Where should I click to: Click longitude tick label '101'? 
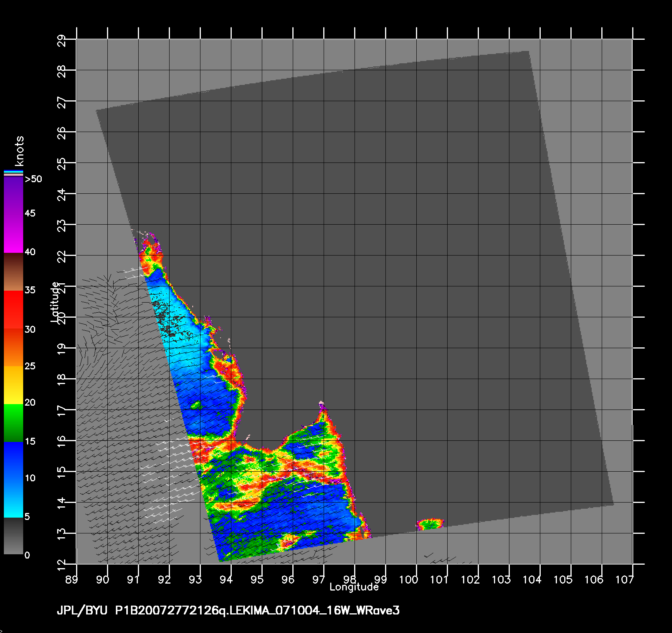point(439,579)
